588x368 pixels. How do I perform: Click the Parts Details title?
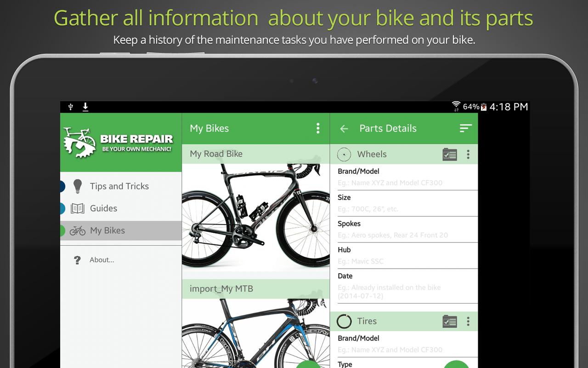[388, 128]
